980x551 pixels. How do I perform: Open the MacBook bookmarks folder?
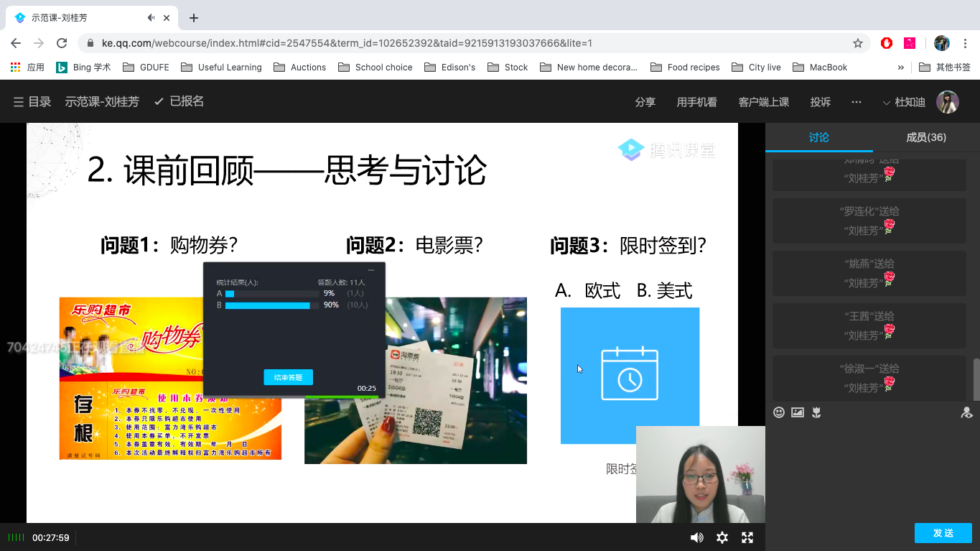tap(820, 67)
